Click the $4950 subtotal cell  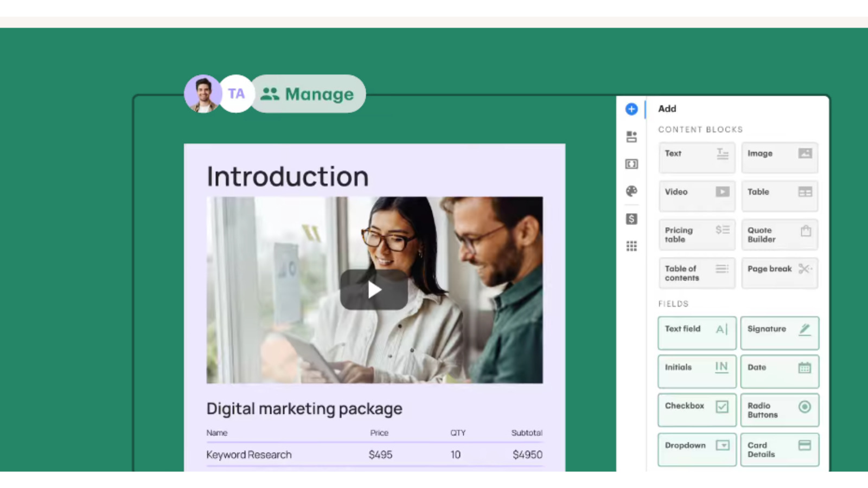[x=527, y=454]
